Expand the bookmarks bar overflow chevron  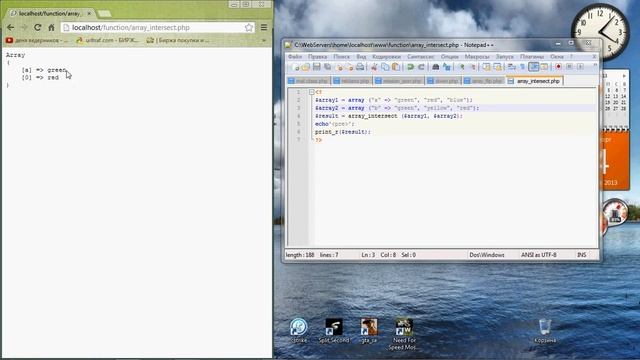tap(264, 40)
